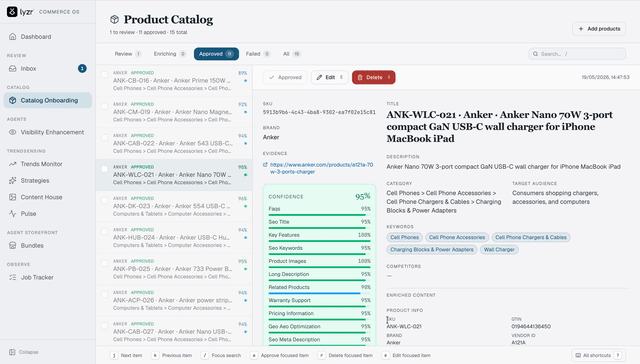Click the Approved status button
Image resolution: width=640 pixels, height=364 pixels.
click(x=285, y=78)
